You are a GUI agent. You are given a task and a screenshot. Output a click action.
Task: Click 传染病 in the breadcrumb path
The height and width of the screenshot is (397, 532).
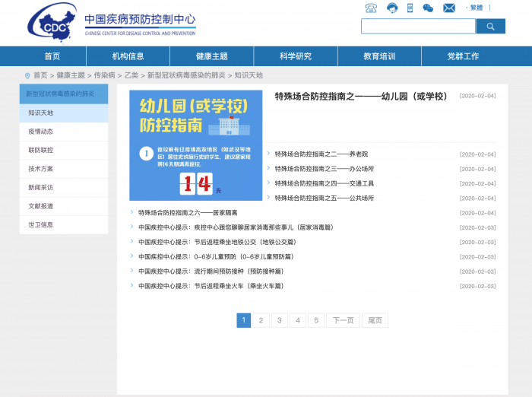pyautogui.click(x=104, y=75)
